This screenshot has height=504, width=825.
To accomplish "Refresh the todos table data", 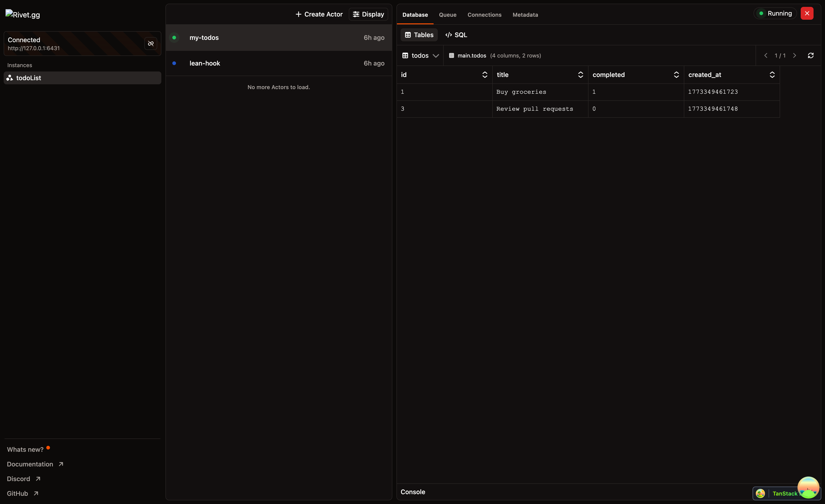I will coord(810,55).
